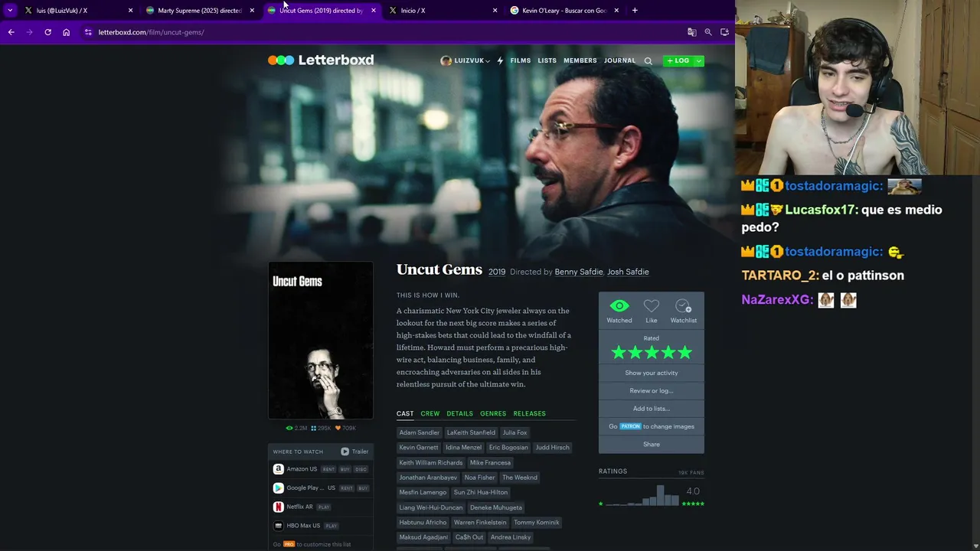The height and width of the screenshot is (551, 980).
Task: Select the DETAILS tab
Action: [460, 414]
